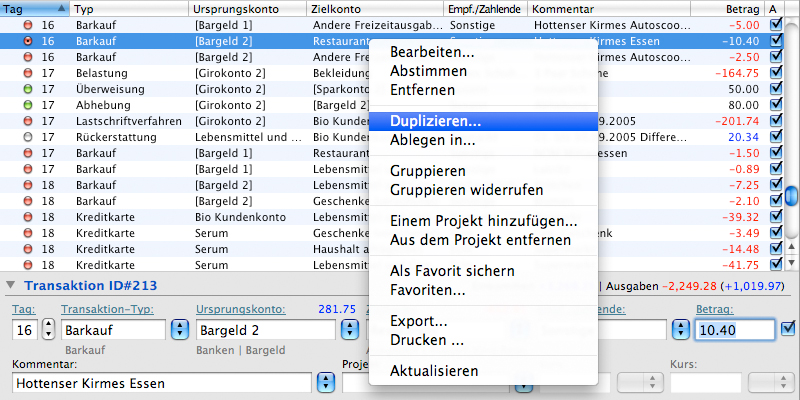Open the Empf./Zahlende dropdown next to Betrag

pyautogui.click(x=681, y=330)
